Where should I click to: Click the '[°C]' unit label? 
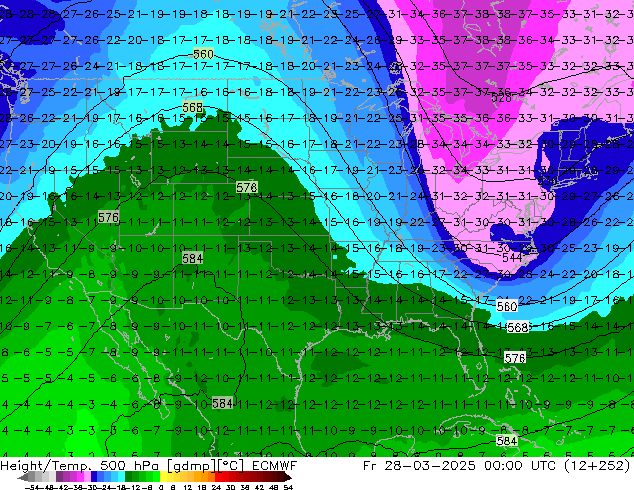tap(230, 466)
